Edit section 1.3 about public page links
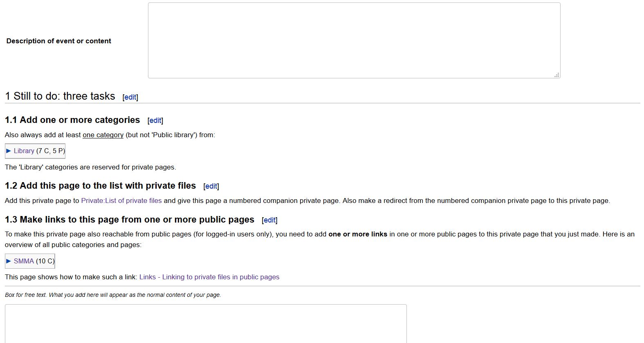The height and width of the screenshot is (343, 644). (269, 220)
